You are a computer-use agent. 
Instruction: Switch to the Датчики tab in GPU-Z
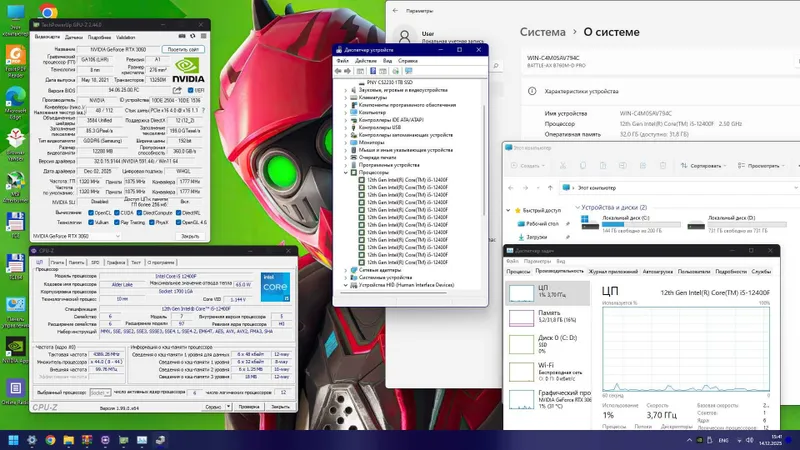(73, 37)
